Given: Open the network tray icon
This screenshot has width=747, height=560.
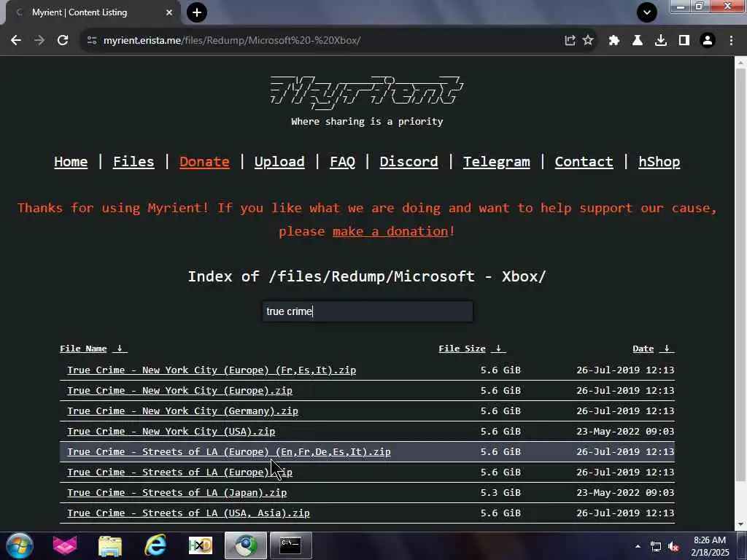Looking at the screenshot, I should pos(656,547).
